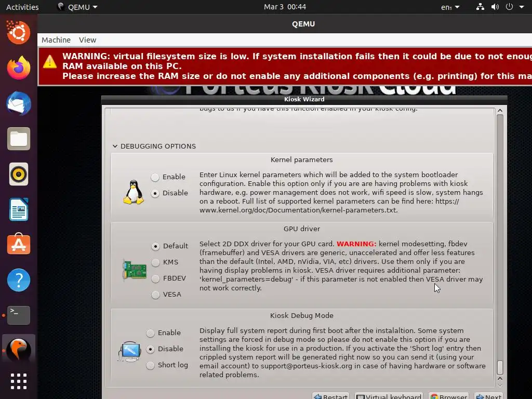Select Short log debug option
Viewport: 532px width, 399px height.
point(150,365)
